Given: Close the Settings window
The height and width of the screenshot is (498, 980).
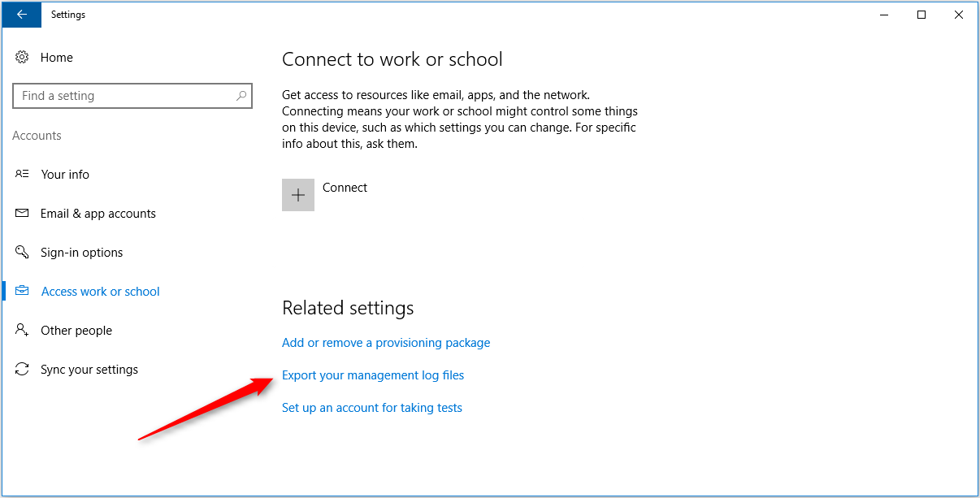Looking at the screenshot, I should coord(959,15).
